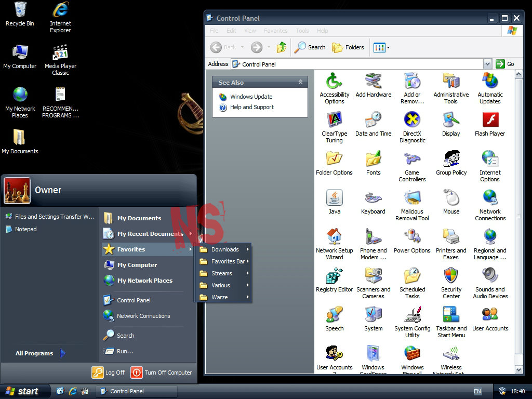Image resolution: width=532 pixels, height=399 pixels.
Task: Open Internet Options icon
Action: point(490,166)
